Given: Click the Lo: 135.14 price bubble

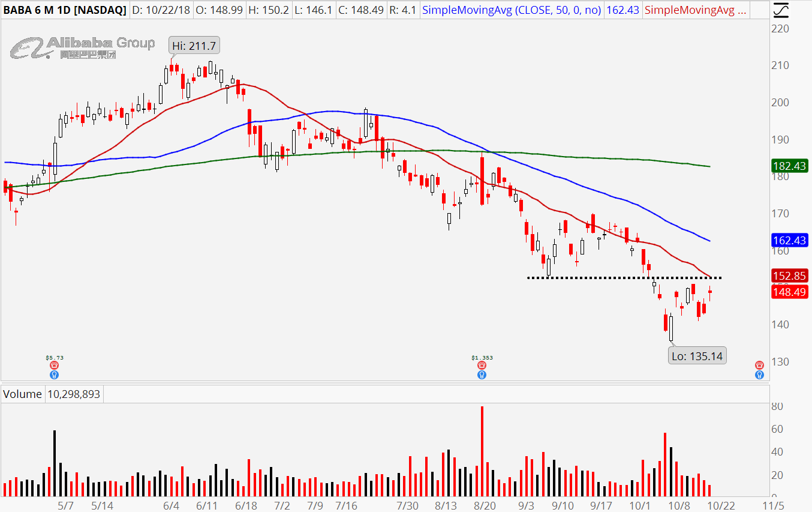Looking at the screenshot, I should 697,356.
